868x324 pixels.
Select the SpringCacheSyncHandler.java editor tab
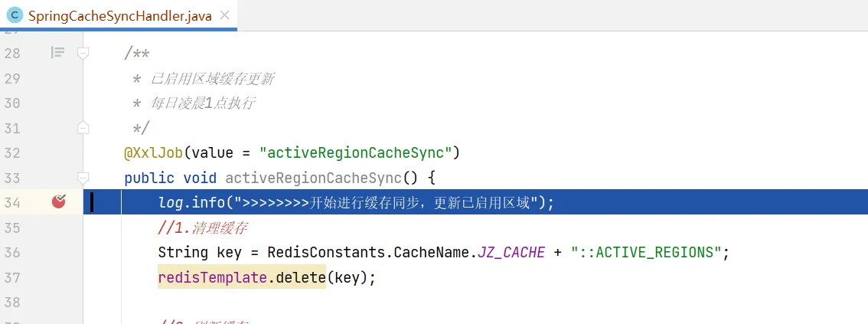click(119, 15)
